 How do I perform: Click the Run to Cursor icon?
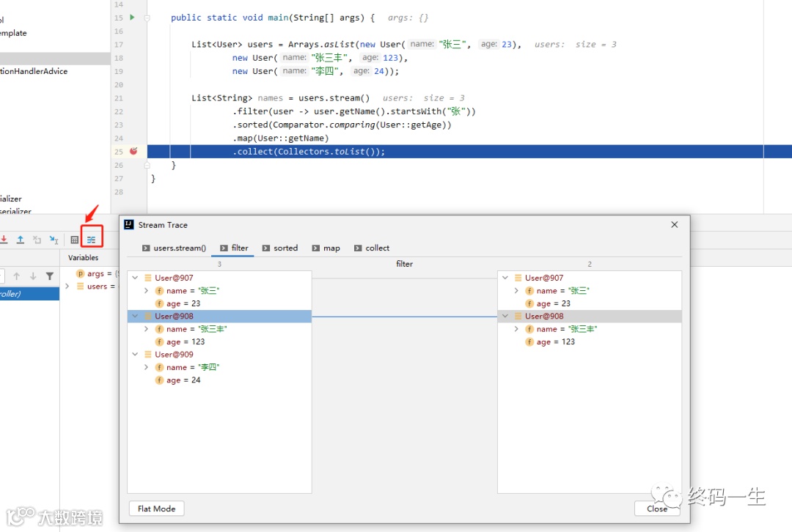pos(54,240)
